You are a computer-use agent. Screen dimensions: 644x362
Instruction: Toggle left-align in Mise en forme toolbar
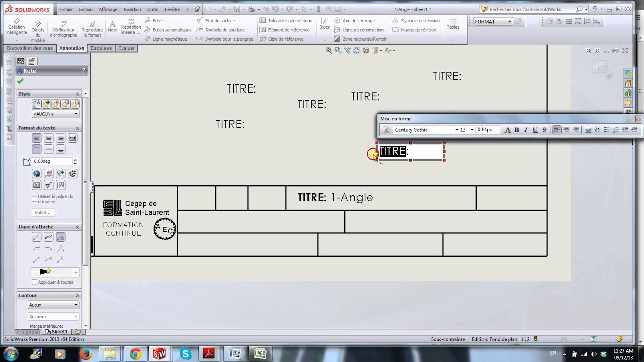[x=557, y=130]
